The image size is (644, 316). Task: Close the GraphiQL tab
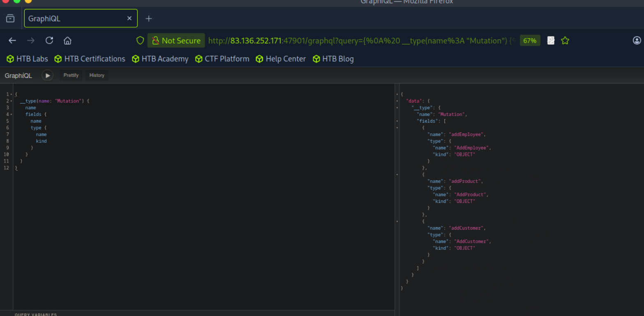tap(129, 19)
